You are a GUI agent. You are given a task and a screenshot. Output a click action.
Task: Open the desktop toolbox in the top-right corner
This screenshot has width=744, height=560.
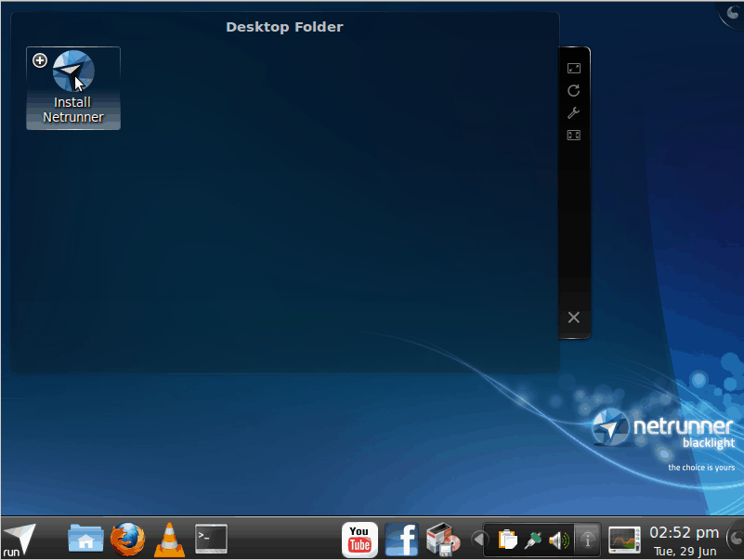click(x=733, y=12)
